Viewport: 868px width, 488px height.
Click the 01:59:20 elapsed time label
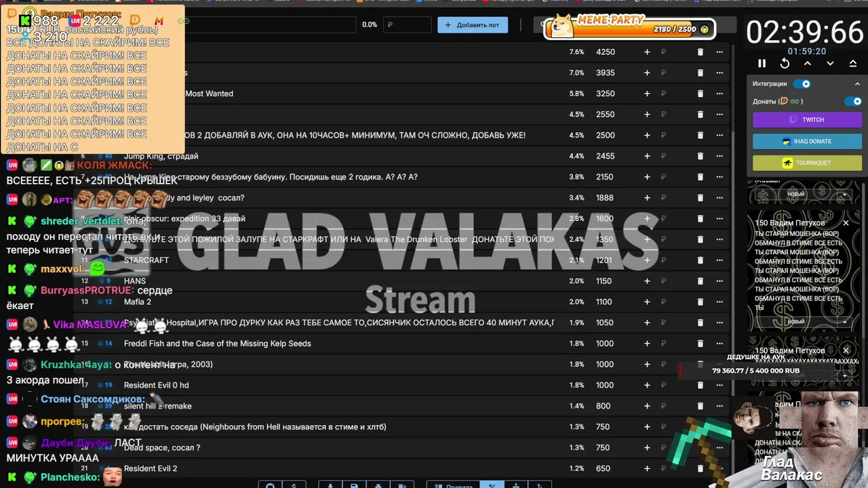807,51
